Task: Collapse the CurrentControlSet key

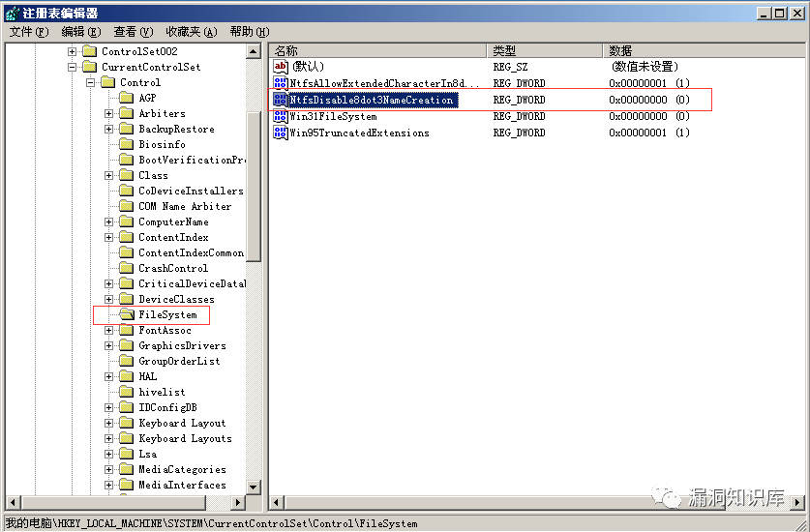Action: coord(72,67)
